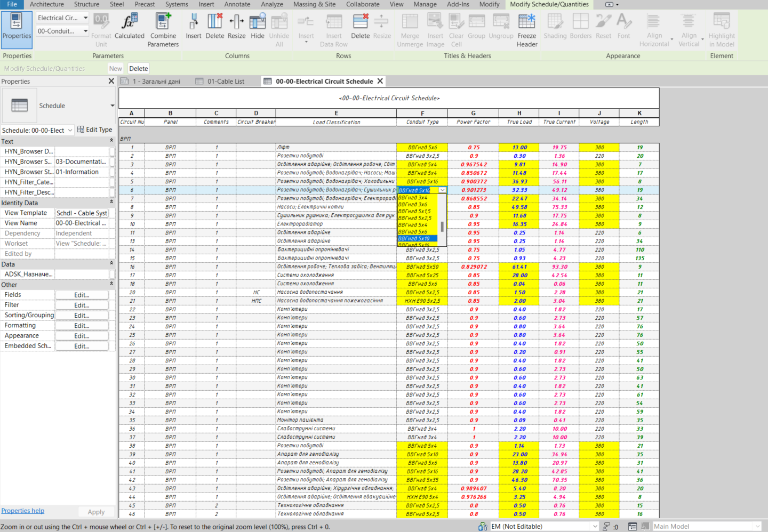Screen dimensions: 768x532
Task: Click the Edit button for Sorting/Grouping
Action: [82, 316]
